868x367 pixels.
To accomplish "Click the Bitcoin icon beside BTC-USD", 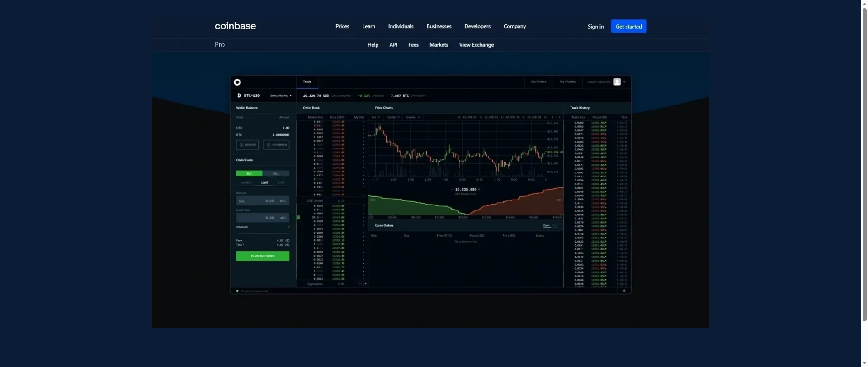I will tap(239, 95).
